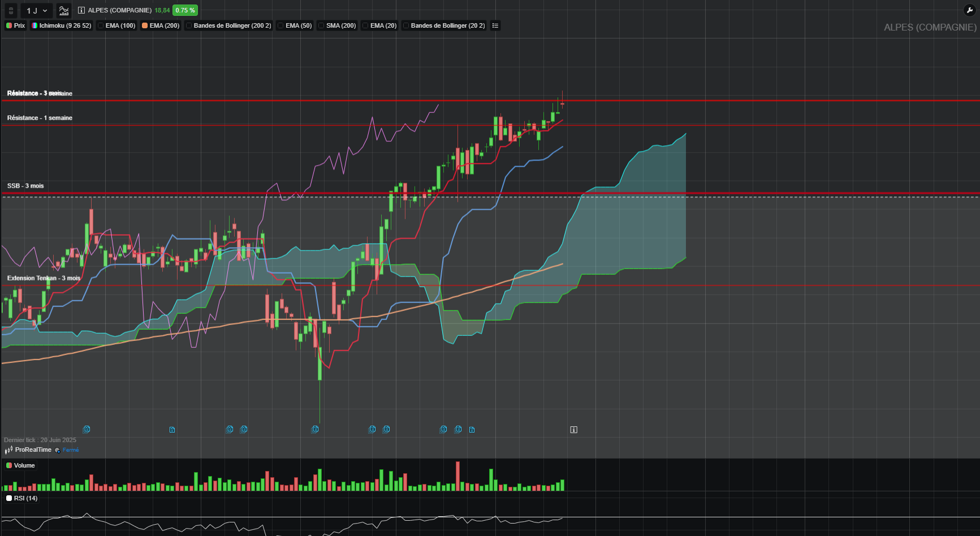Expand the RSI (14) panel label
Screen dimensions: 980x536
tap(21, 498)
